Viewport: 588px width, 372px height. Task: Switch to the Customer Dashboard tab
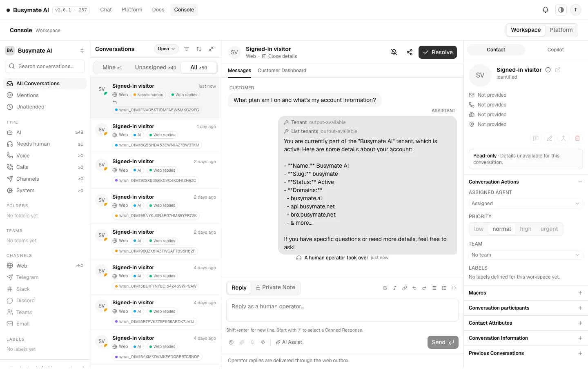(x=282, y=71)
